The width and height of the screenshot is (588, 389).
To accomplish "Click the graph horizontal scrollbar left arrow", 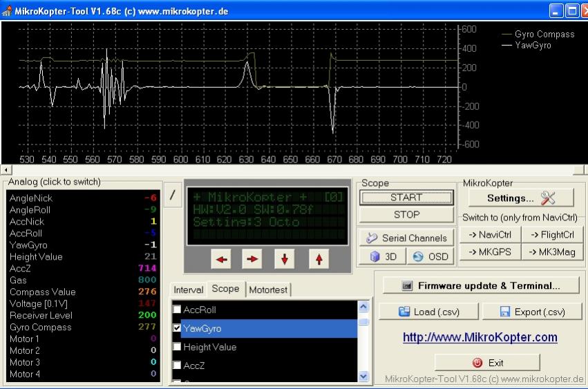I will pos(6,170).
